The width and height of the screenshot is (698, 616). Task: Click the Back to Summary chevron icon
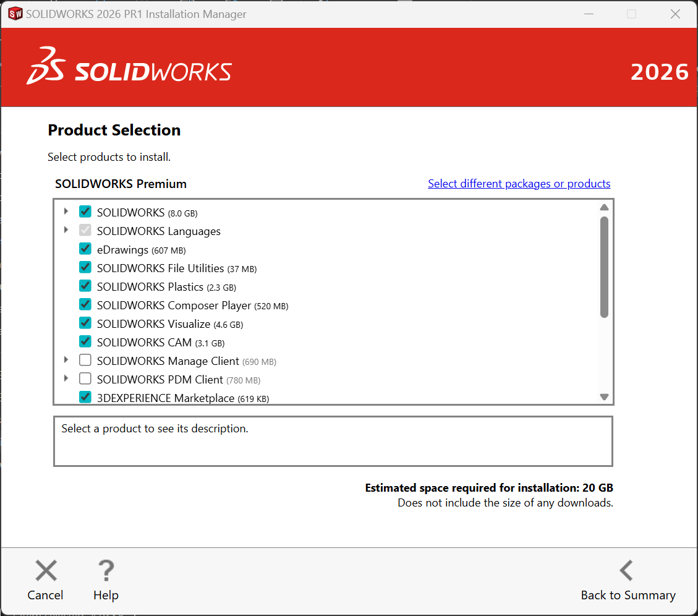coord(626,570)
